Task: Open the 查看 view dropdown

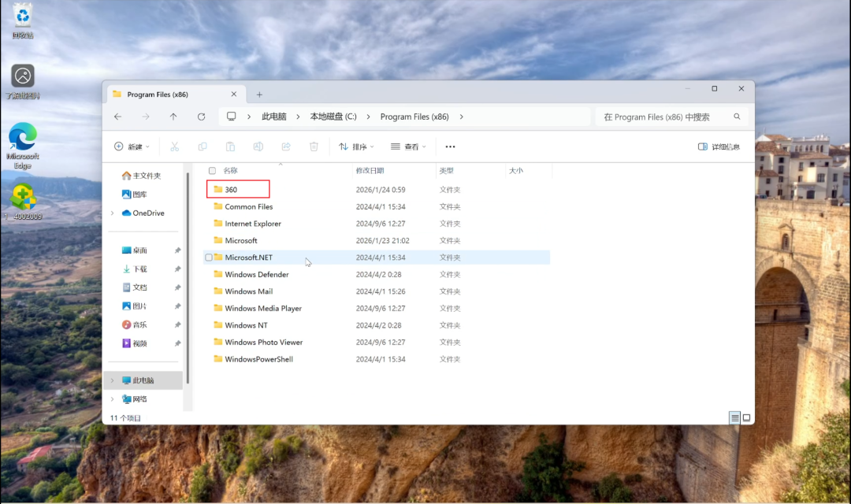Action: (x=408, y=146)
